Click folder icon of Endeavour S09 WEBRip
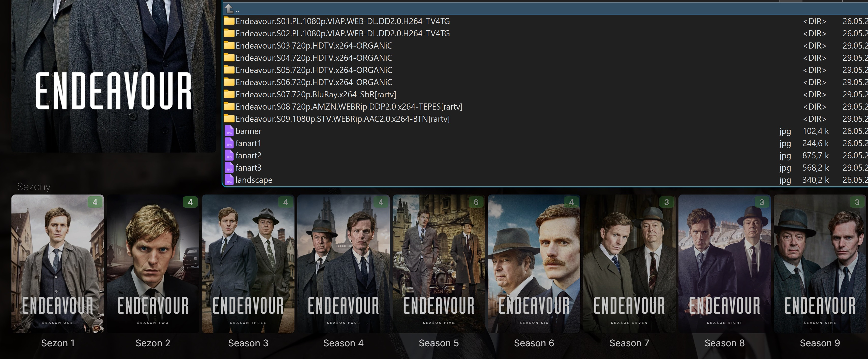868x359 pixels. (229, 119)
